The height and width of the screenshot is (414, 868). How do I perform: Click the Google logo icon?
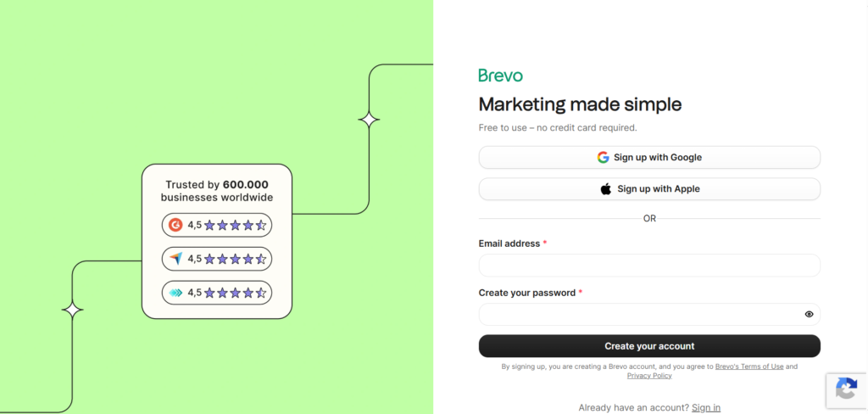(x=604, y=158)
